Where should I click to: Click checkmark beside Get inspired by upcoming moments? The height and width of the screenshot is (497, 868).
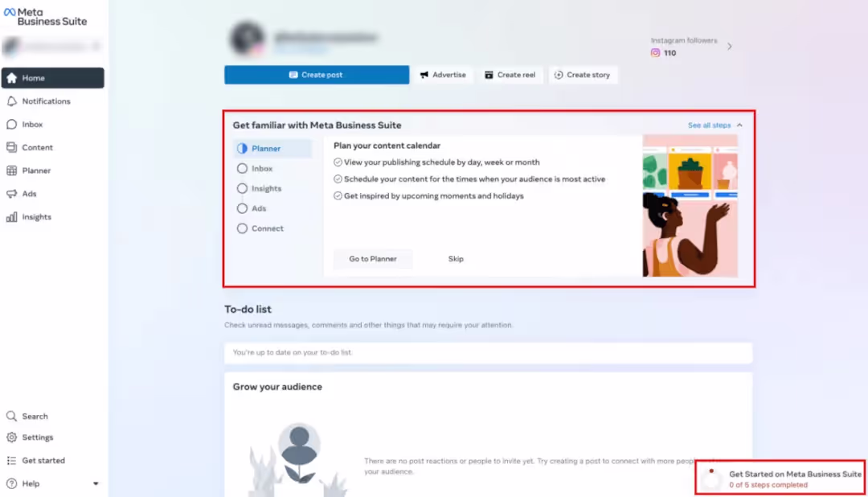coord(338,195)
